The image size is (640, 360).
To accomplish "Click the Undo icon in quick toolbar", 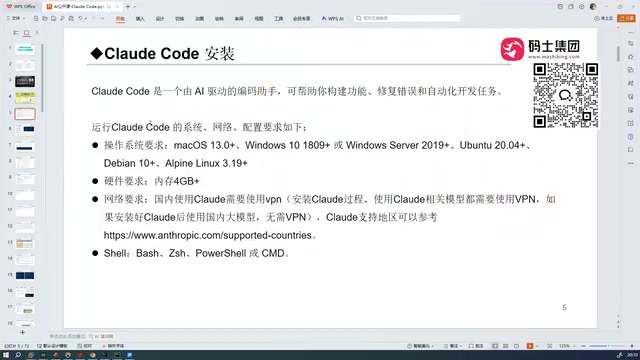I will (x=80, y=18).
